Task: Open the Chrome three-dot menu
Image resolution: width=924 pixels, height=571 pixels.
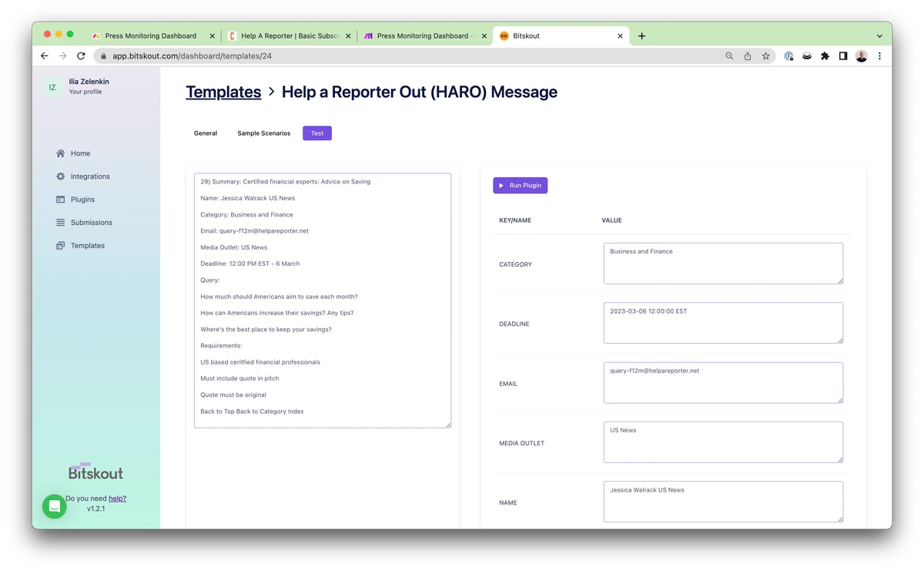Action: click(879, 56)
